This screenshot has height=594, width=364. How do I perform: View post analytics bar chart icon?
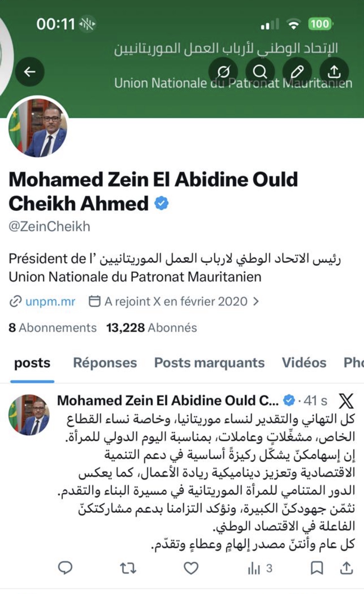click(x=254, y=568)
